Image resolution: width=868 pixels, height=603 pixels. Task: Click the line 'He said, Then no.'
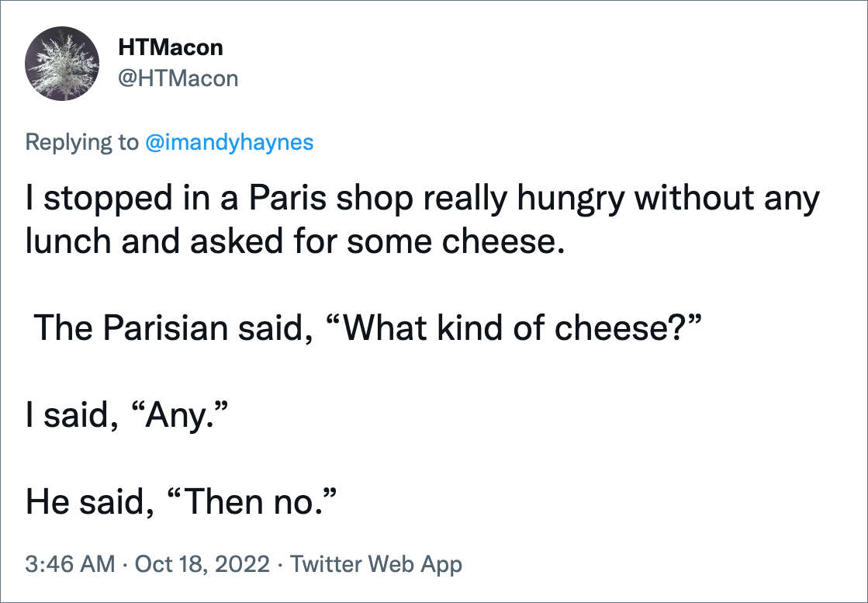coord(181,501)
